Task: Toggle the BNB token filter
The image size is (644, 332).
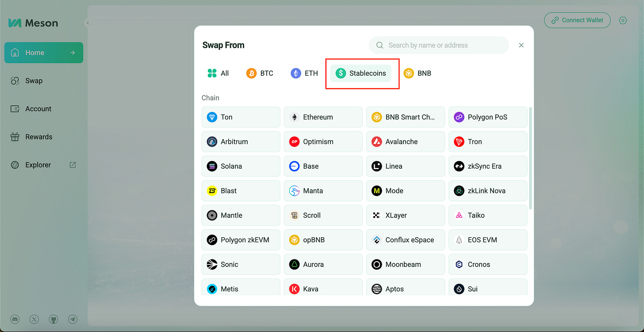Action: point(418,73)
